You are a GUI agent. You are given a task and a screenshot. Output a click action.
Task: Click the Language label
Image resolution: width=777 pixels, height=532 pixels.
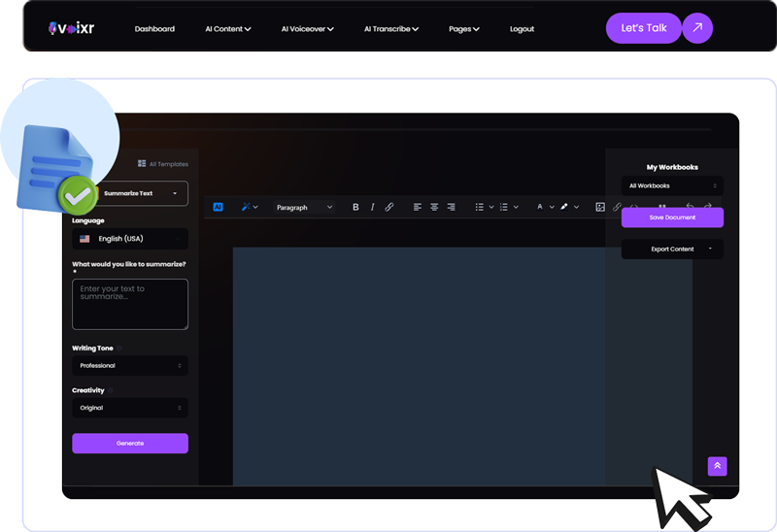88,221
